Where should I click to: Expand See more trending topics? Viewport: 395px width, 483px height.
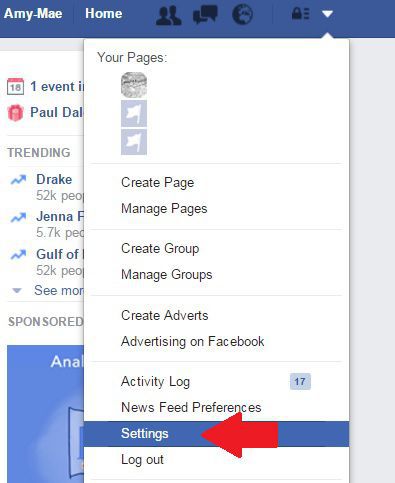pyautogui.click(x=59, y=291)
